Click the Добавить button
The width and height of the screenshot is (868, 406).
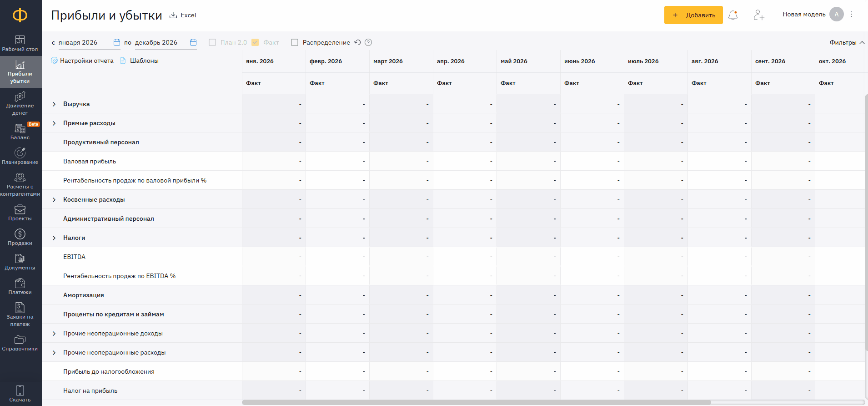click(693, 15)
